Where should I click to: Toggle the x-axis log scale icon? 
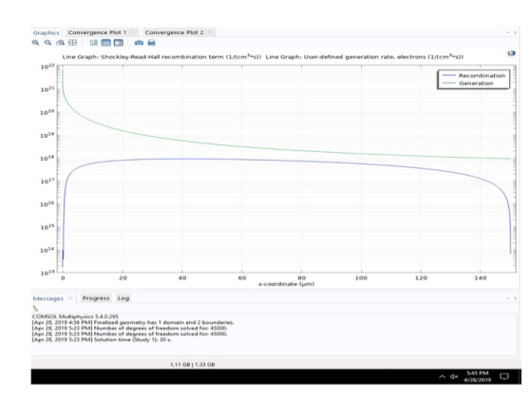click(x=94, y=43)
